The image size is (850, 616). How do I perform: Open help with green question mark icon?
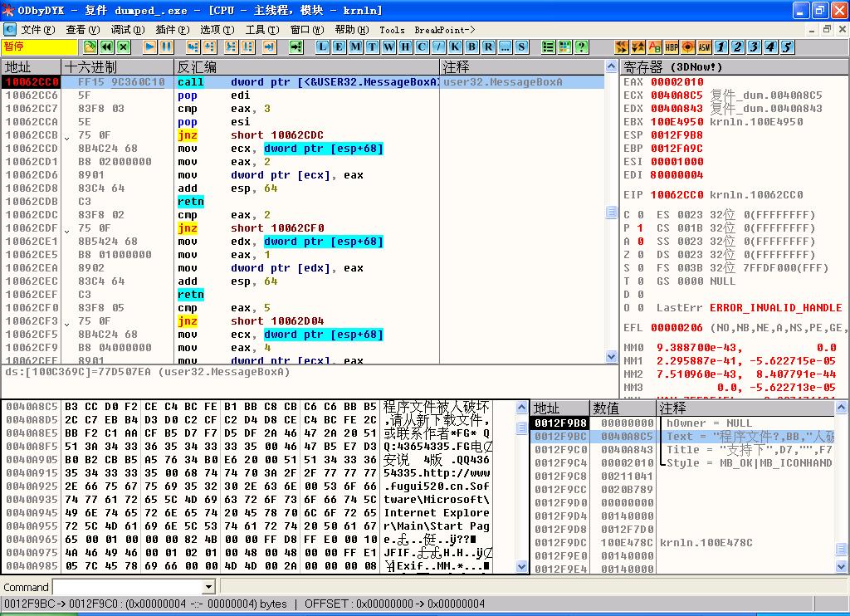[x=582, y=47]
